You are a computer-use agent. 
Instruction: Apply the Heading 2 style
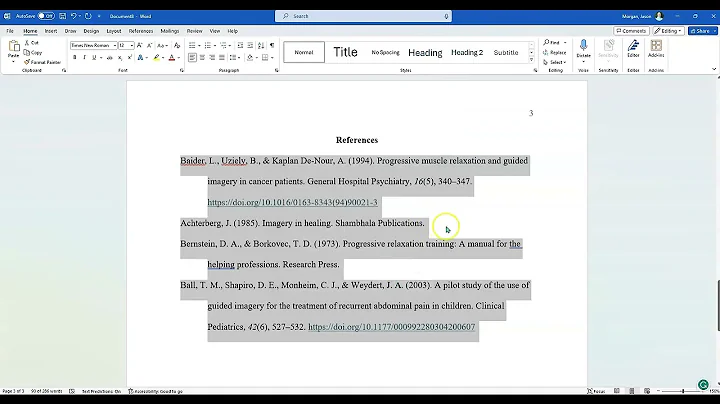click(467, 52)
